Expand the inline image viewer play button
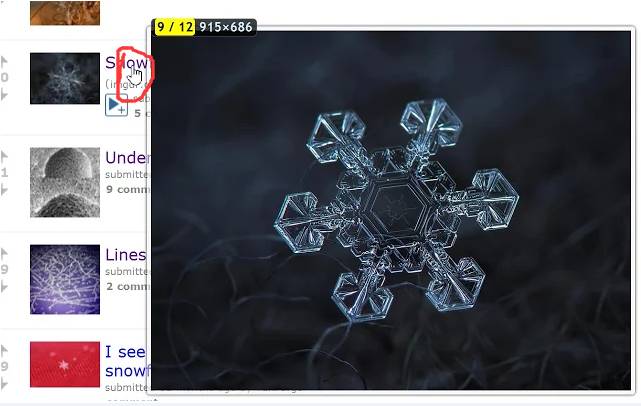The height and width of the screenshot is (406, 641). click(x=117, y=105)
